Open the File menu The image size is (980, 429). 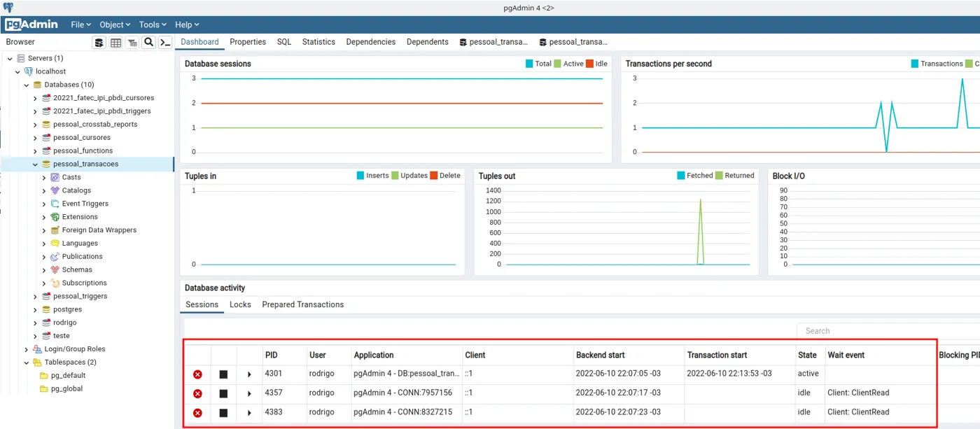click(81, 24)
